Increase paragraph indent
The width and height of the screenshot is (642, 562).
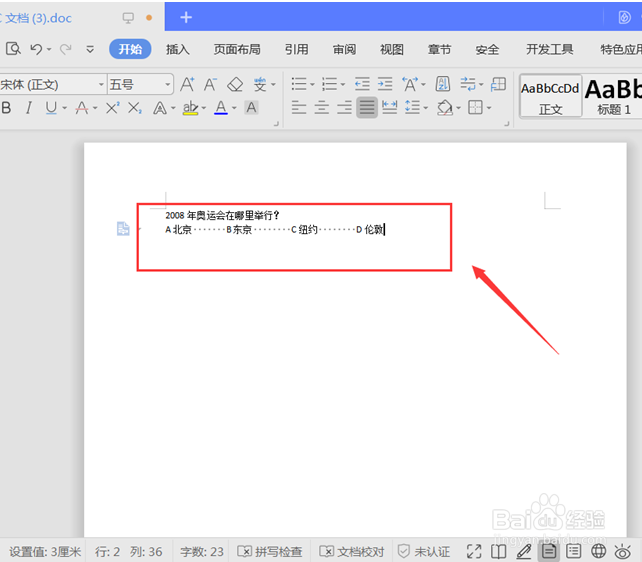tap(385, 84)
